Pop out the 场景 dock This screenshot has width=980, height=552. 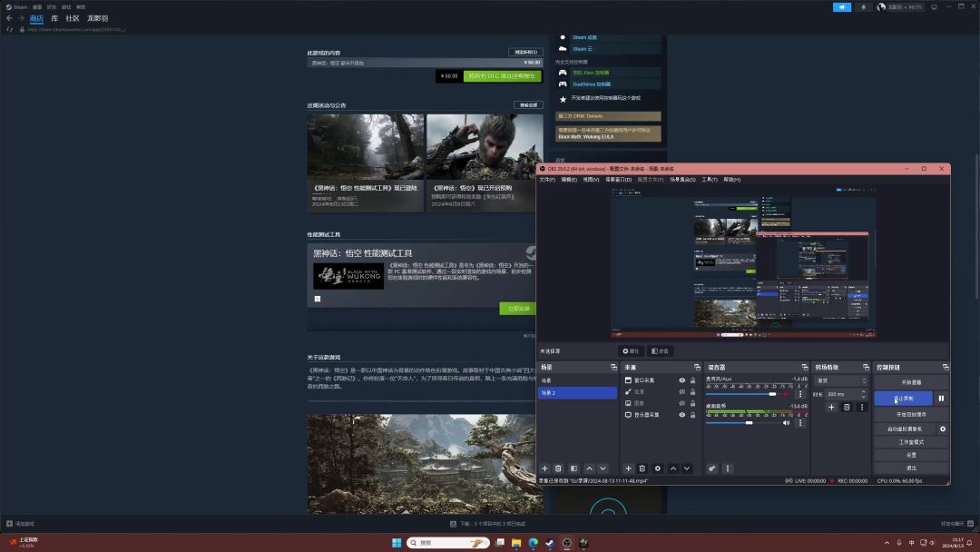(613, 367)
